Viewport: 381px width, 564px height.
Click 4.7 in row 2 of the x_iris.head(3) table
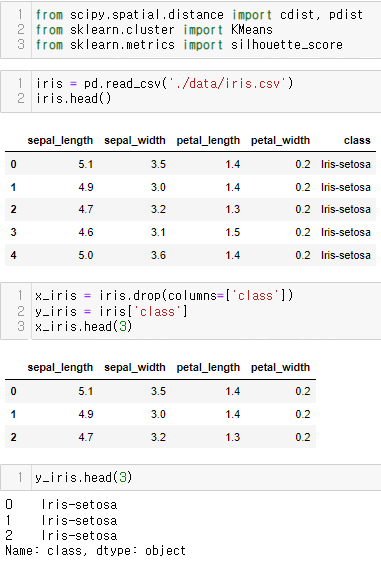click(x=86, y=437)
